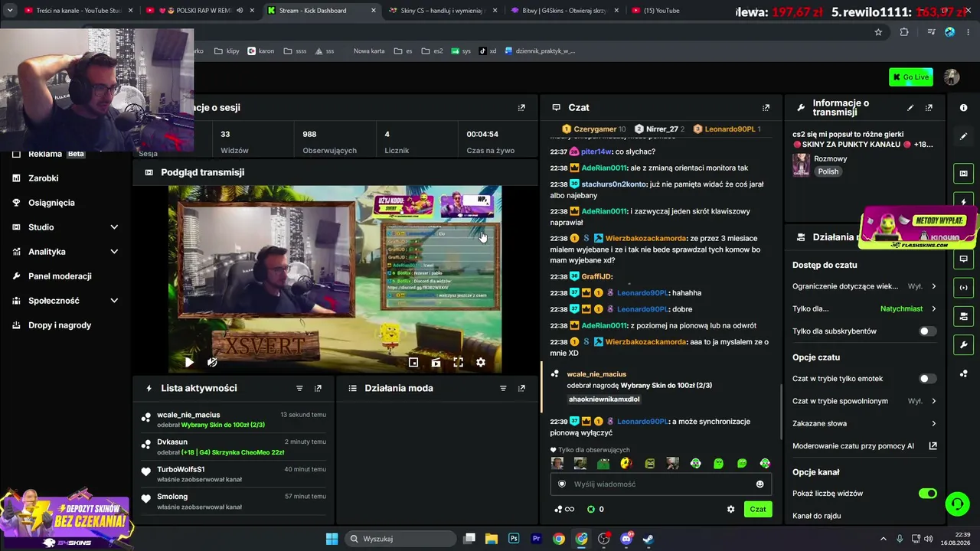Play the stream preview
This screenshot has width=980, height=551.
(x=189, y=363)
